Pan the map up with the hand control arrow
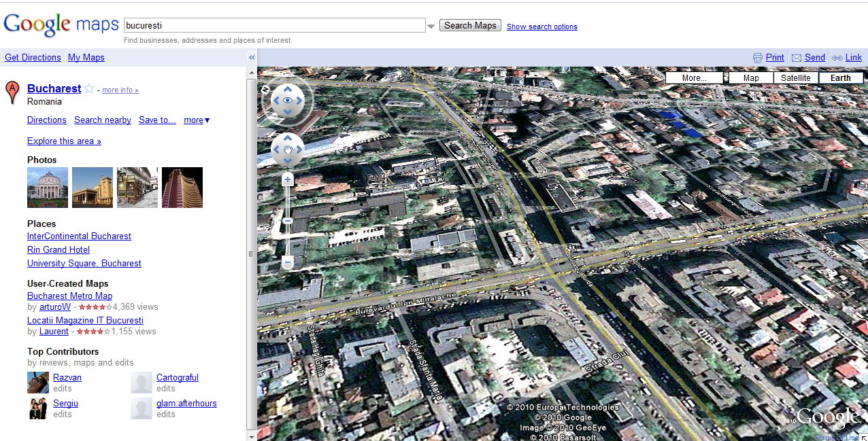Image resolution: width=868 pixels, height=441 pixels. [x=288, y=139]
